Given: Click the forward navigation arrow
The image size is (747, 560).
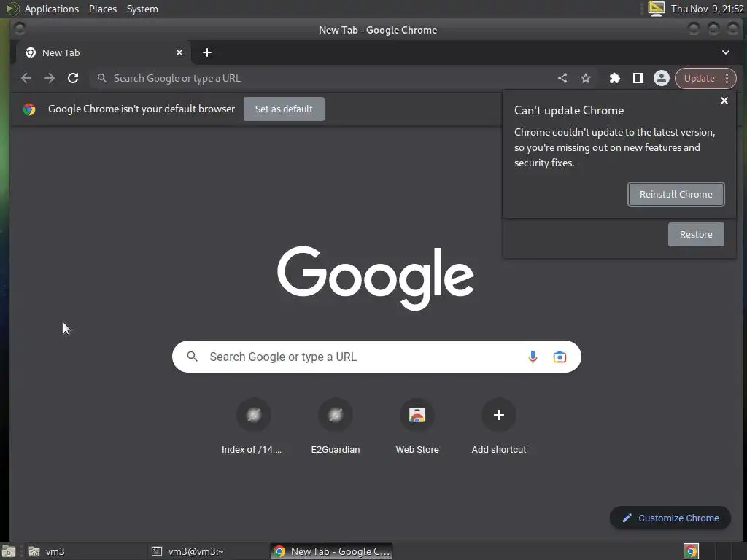Looking at the screenshot, I should tap(50, 78).
